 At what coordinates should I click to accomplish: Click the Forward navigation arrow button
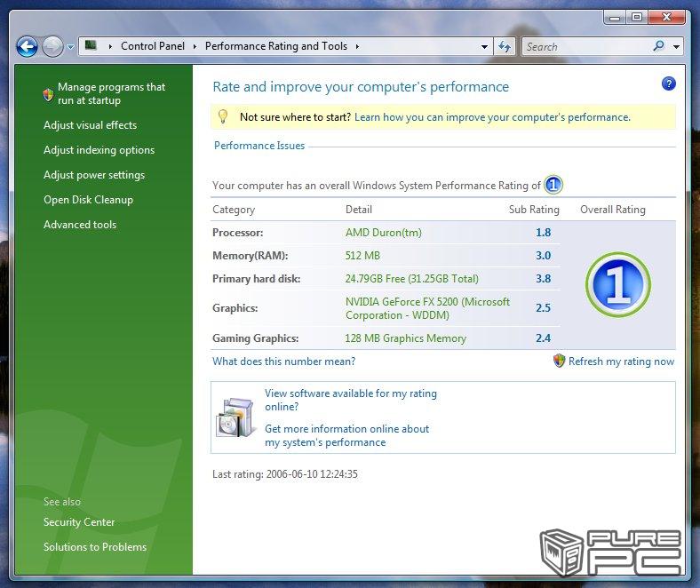pyautogui.click(x=52, y=46)
